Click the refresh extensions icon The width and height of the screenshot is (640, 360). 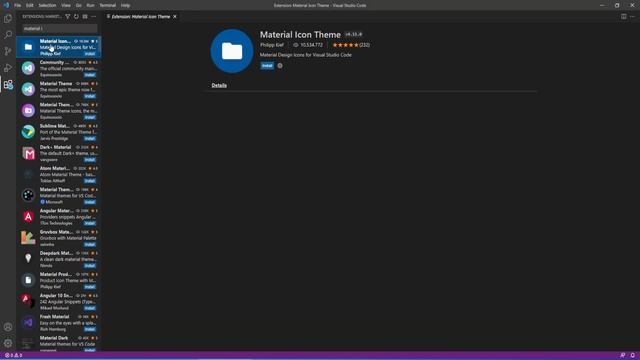(76, 17)
